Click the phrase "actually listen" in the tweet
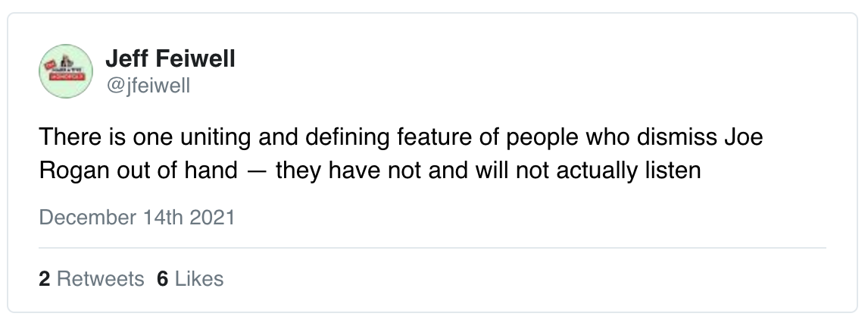The width and height of the screenshot is (868, 329). pos(629,171)
